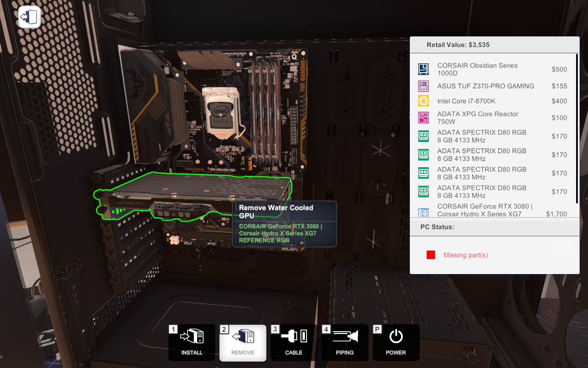Click the exit build view icon
The image size is (588, 368).
29,17
